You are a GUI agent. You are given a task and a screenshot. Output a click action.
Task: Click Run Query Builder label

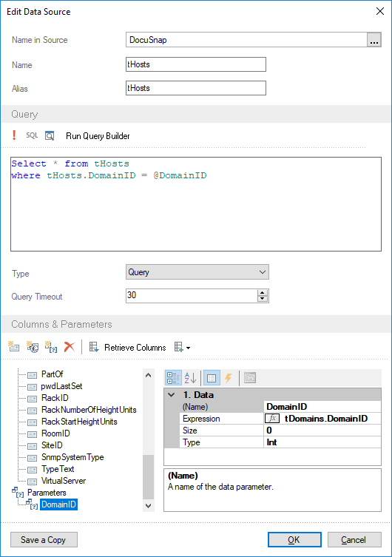coord(98,136)
